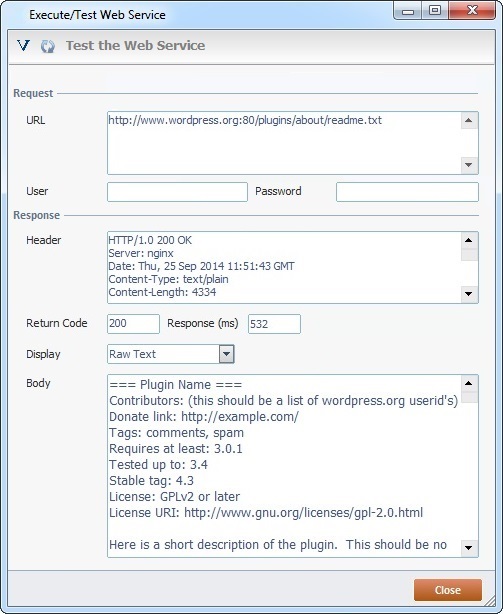Image resolution: width=503 pixels, height=614 pixels.
Task: Click 'Requires at least: 3.0.1' line
Action: click(x=175, y=449)
